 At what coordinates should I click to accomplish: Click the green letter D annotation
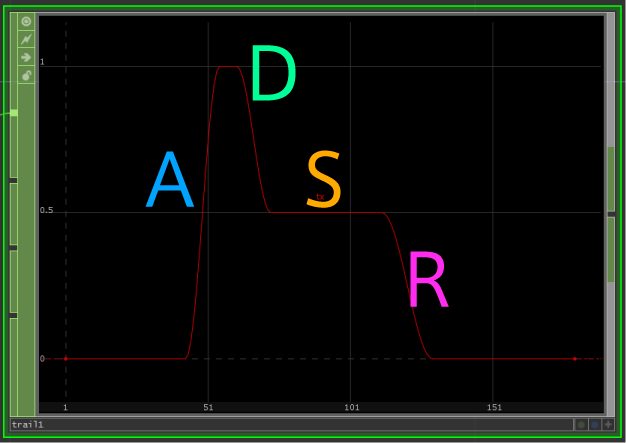coord(272,76)
